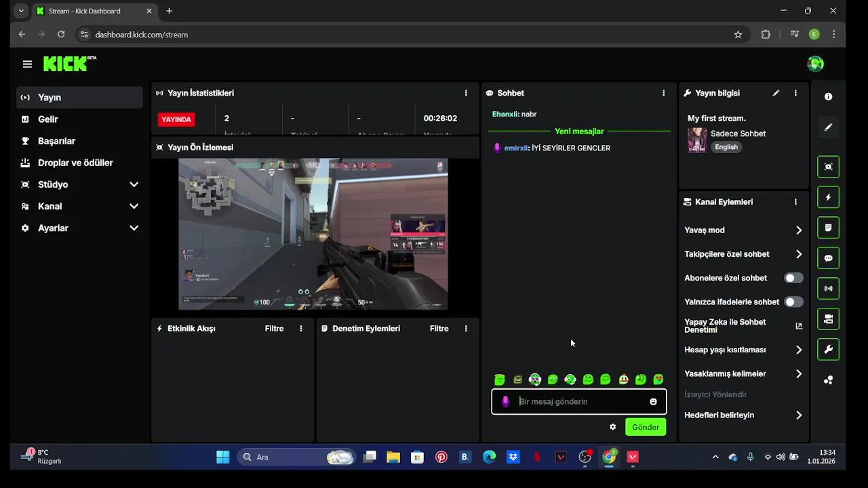Open Pinterest from the taskbar

click(x=441, y=457)
